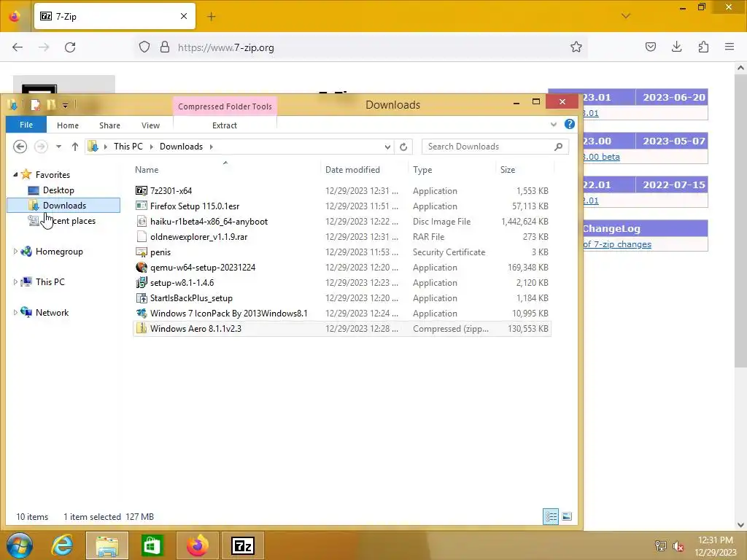Expand the This PC tree node

click(x=15, y=282)
